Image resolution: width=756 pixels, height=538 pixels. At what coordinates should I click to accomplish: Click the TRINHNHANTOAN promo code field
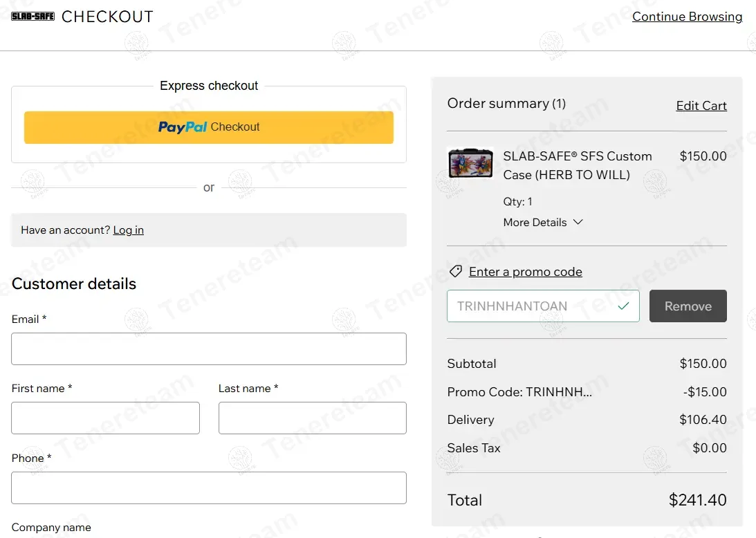[x=533, y=306]
